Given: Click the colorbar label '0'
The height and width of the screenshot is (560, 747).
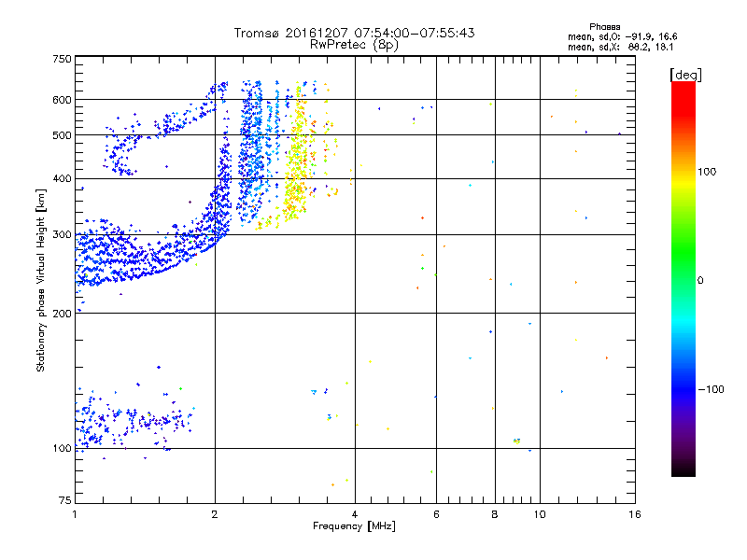Looking at the screenshot, I should pos(700,281).
